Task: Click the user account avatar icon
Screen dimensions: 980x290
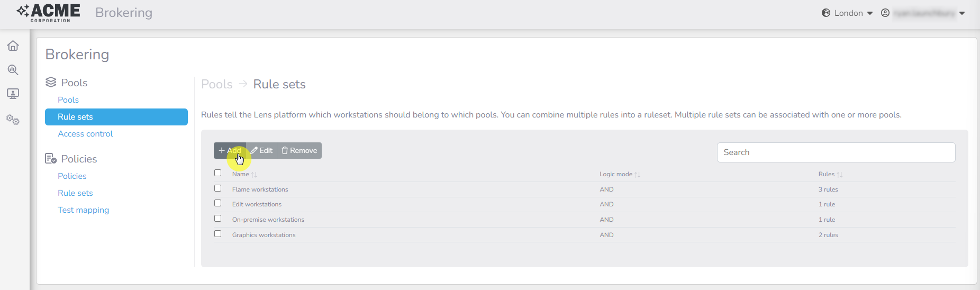Action: [x=885, y=13]
